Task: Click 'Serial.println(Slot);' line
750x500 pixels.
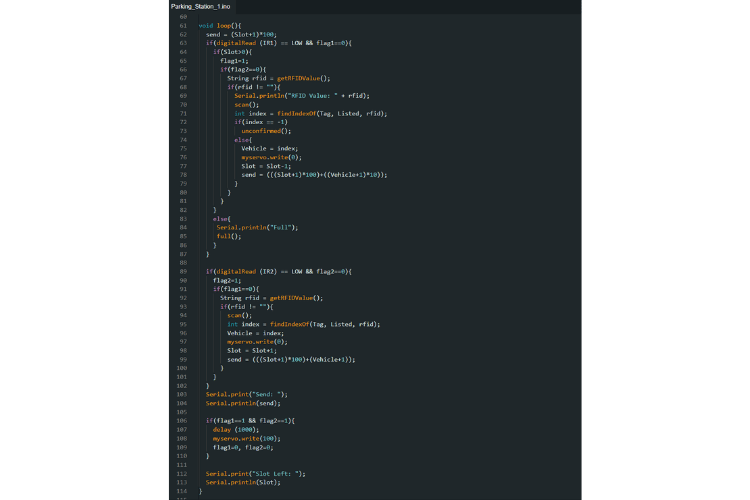Action: point(243,482)
